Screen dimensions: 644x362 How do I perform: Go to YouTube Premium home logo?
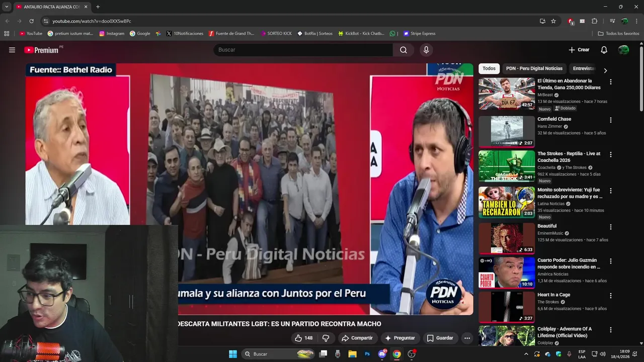(x=43, y=50)
